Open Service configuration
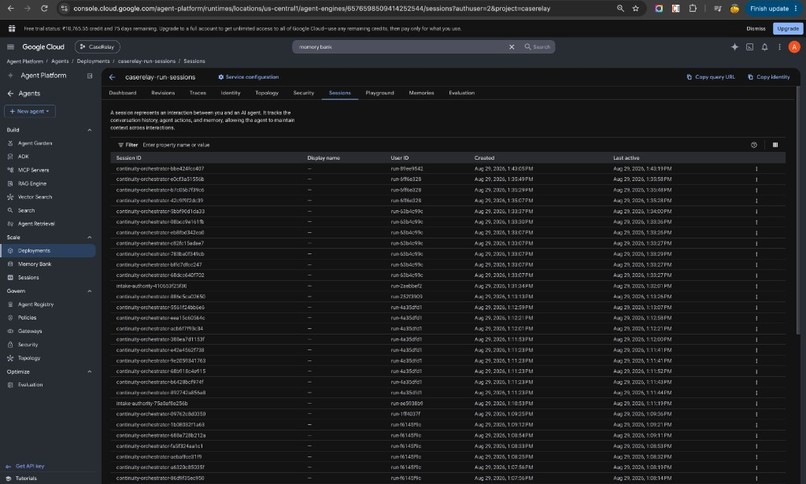This screenshot has height=484, width=806. pyautogui.click(x=248, y=77)
